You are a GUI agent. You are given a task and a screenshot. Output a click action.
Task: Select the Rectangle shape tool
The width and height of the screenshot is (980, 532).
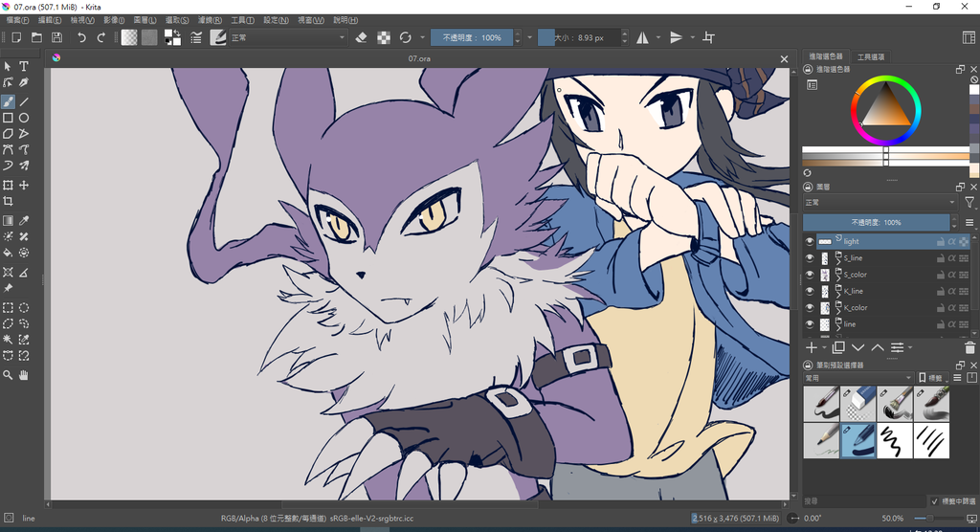click(8, 118)
